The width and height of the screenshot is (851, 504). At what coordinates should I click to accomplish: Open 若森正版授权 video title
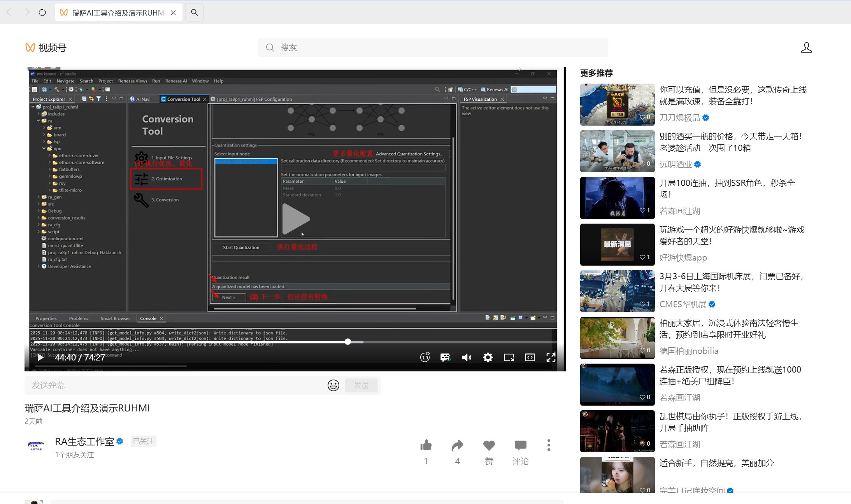pyautogui.click(x=730, y=375)
